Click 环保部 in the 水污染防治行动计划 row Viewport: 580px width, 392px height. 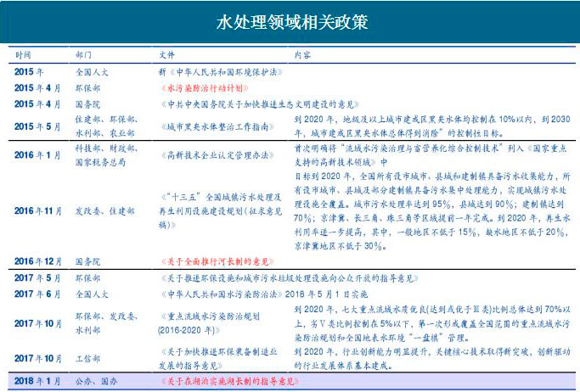(x=87, y=88)
